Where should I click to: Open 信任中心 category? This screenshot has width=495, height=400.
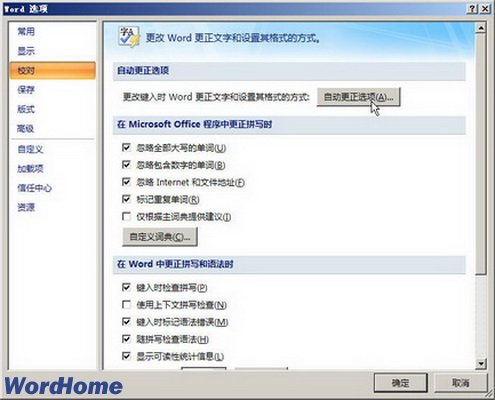pos(35,188)
